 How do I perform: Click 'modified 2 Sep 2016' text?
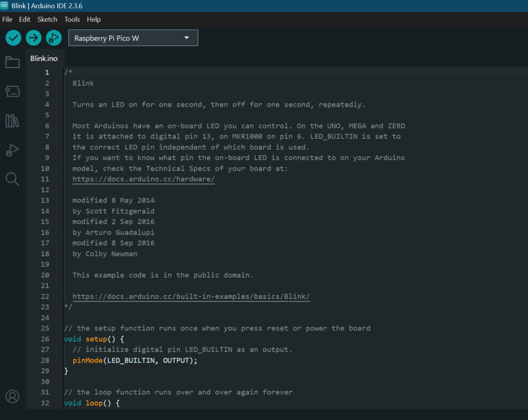click(x=113, y=221)
